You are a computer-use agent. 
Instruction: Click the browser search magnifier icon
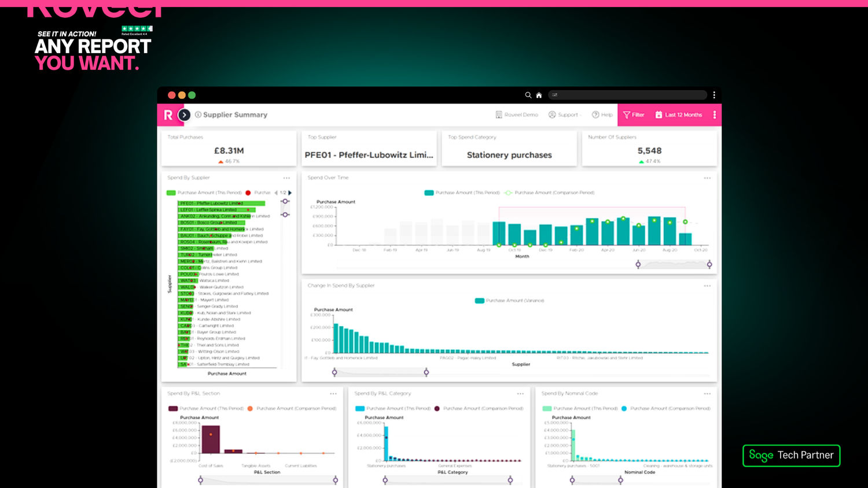coord(528,95)
